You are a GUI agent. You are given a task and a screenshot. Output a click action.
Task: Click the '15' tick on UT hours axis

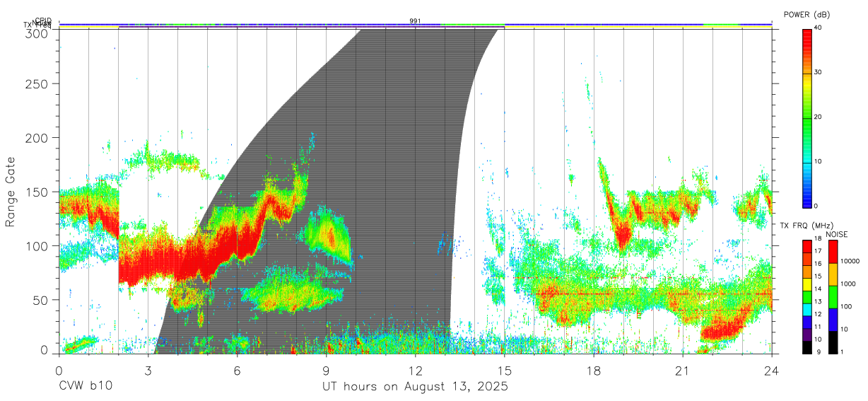pyautogui.click(x=505, y=371)
